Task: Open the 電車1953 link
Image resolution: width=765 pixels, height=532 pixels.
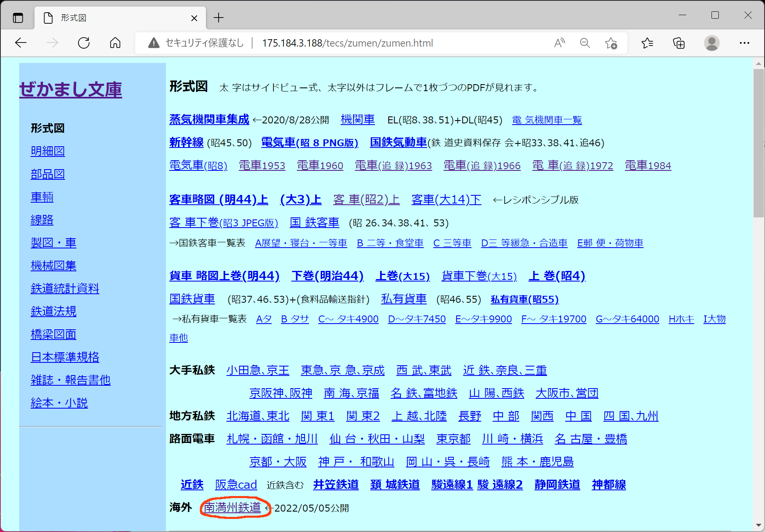Action: pyautogui.click(x=262, y=165)
